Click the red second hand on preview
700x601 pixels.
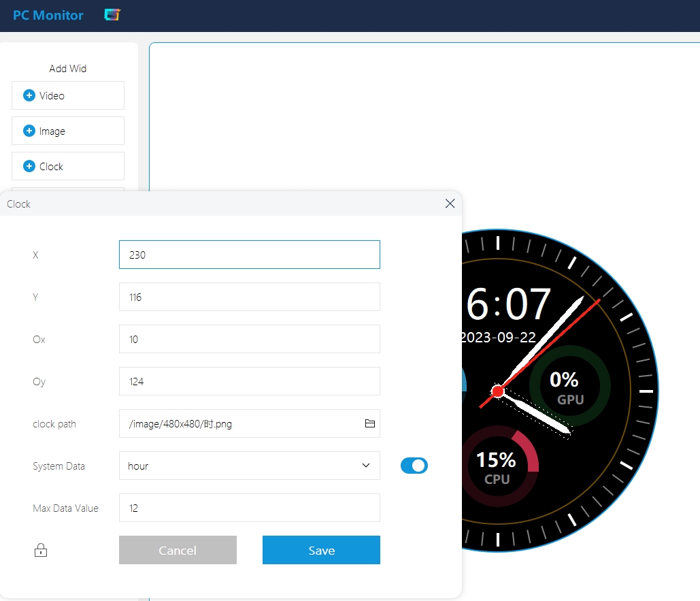coord(539,354)
